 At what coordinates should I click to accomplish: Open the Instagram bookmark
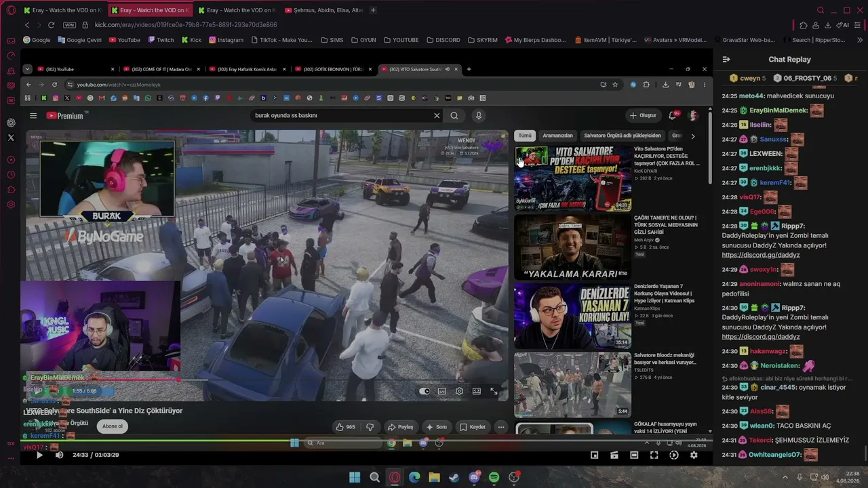tap(226, 40)
